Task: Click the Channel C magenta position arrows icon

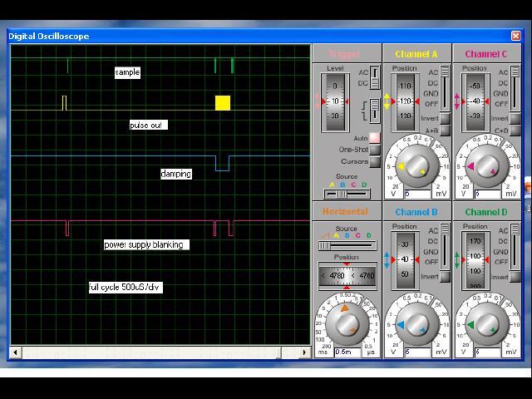Action: pyautogui.click(x=456, y=101)
